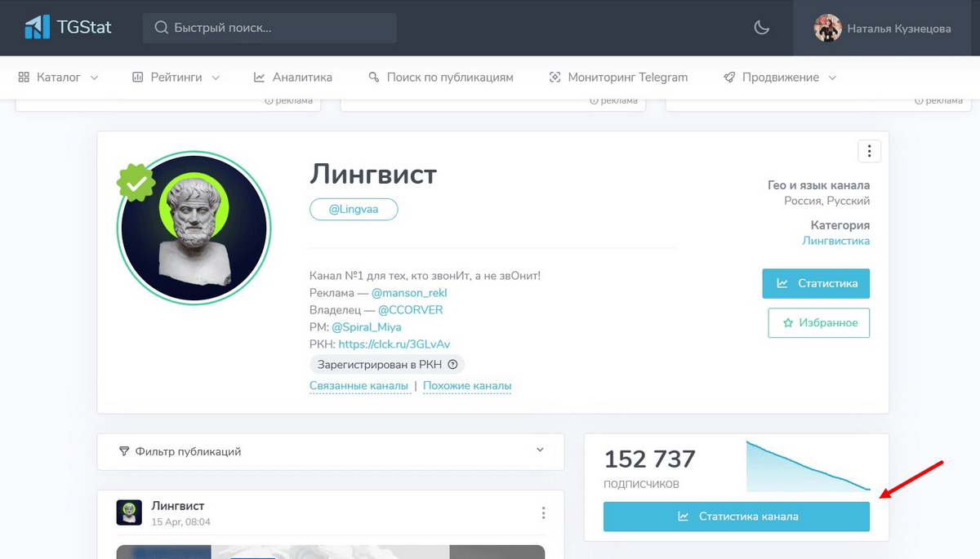Open Наталья Кузнецова profile avatar
980x559 pixels.
pyautogui.click(x=827, y=28)
